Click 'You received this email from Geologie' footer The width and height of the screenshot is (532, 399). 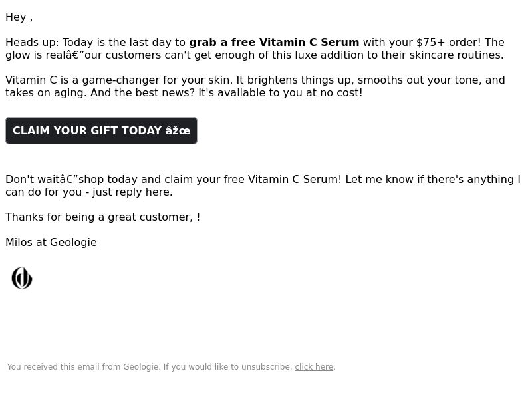pos(83,367)
